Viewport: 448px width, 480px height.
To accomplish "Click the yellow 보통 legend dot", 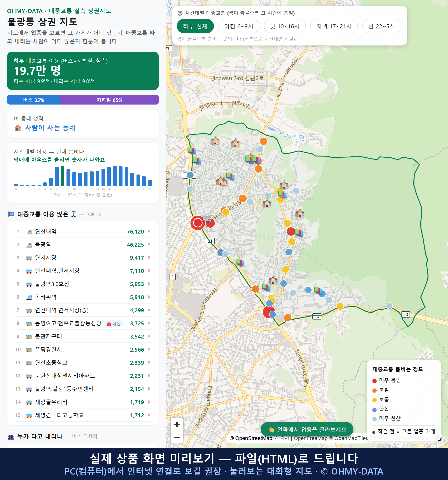I will 374,400.
